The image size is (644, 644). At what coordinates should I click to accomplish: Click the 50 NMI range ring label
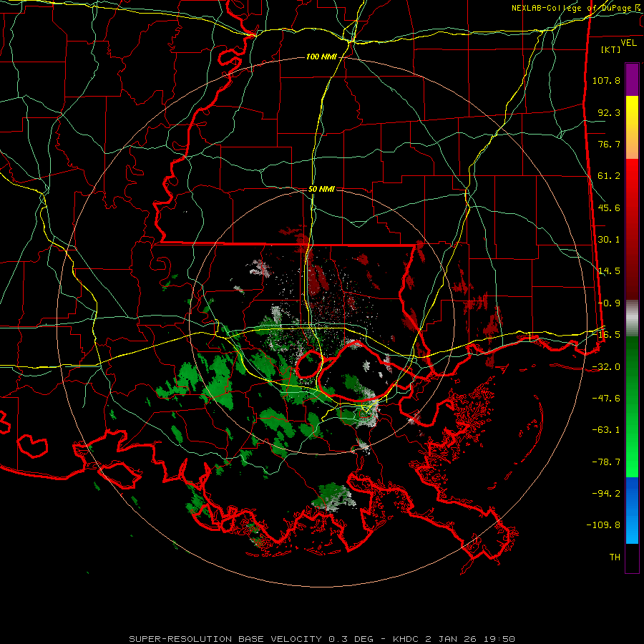click(321, 189)
